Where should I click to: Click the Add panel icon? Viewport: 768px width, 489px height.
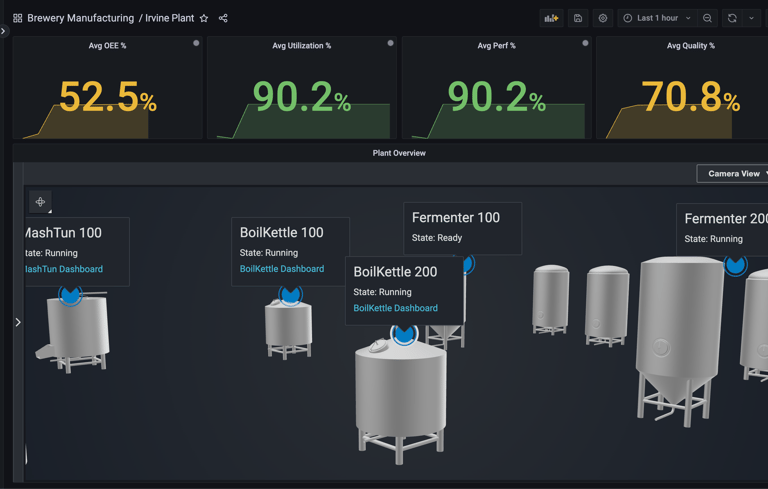point(551,18)
